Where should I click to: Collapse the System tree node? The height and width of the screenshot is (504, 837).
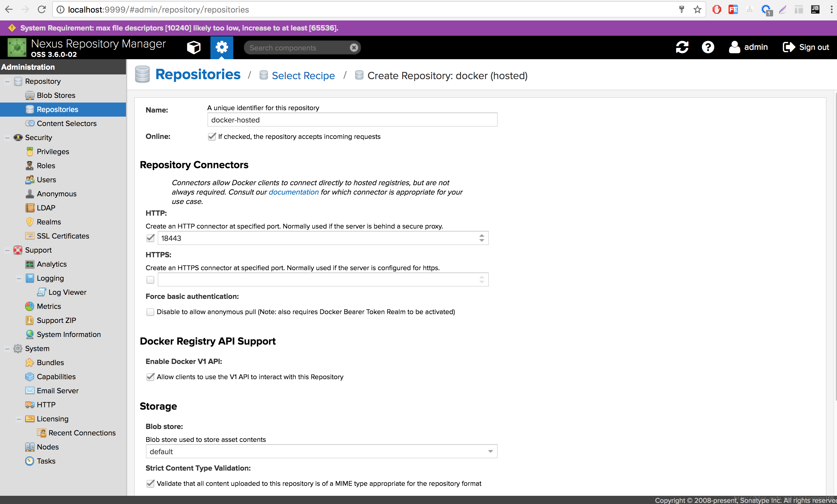click(x=7, y=349)
